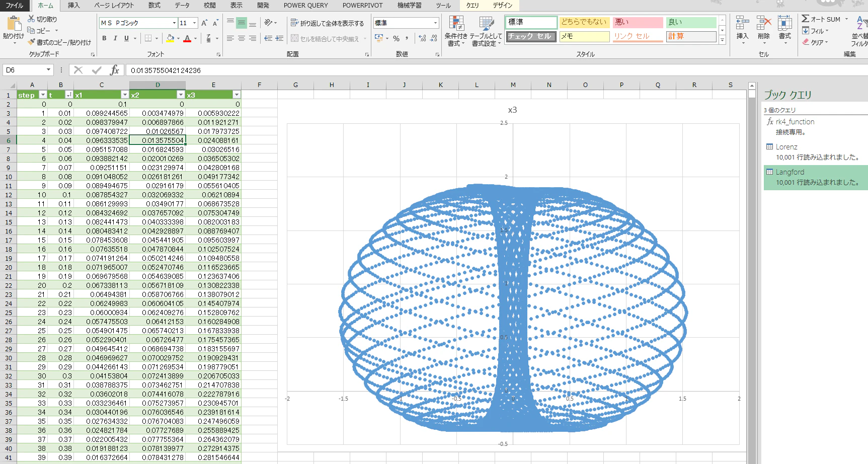Increase decimal places
868x464 pixels.
[x=422, y=38]
